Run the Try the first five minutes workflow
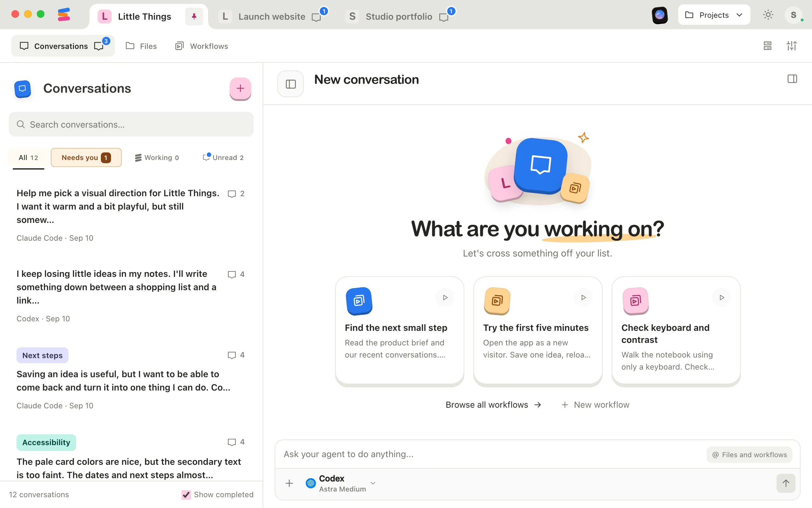The image size is (812, 508). pyautogui.click(x=584, y=297)
